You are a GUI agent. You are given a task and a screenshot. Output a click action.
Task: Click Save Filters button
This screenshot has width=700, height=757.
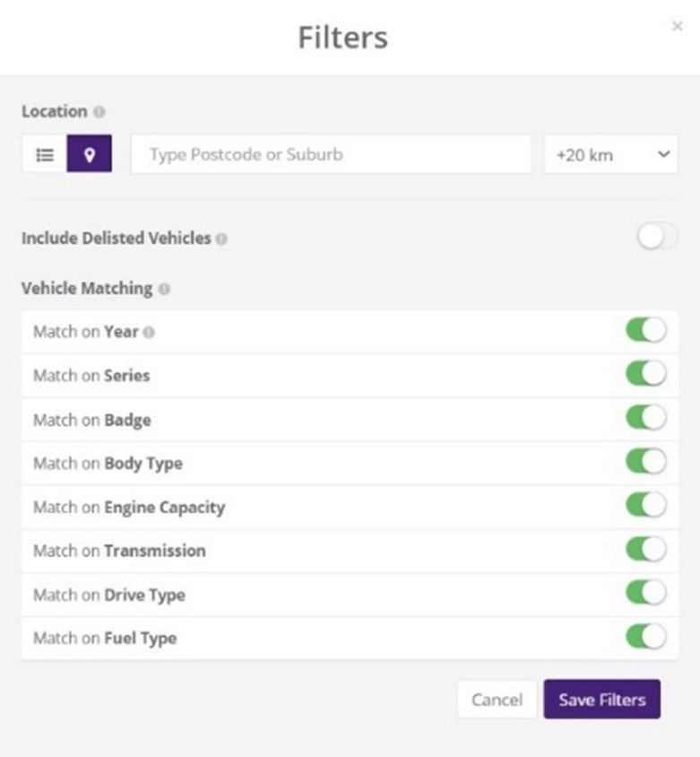[x=602, y=700]
